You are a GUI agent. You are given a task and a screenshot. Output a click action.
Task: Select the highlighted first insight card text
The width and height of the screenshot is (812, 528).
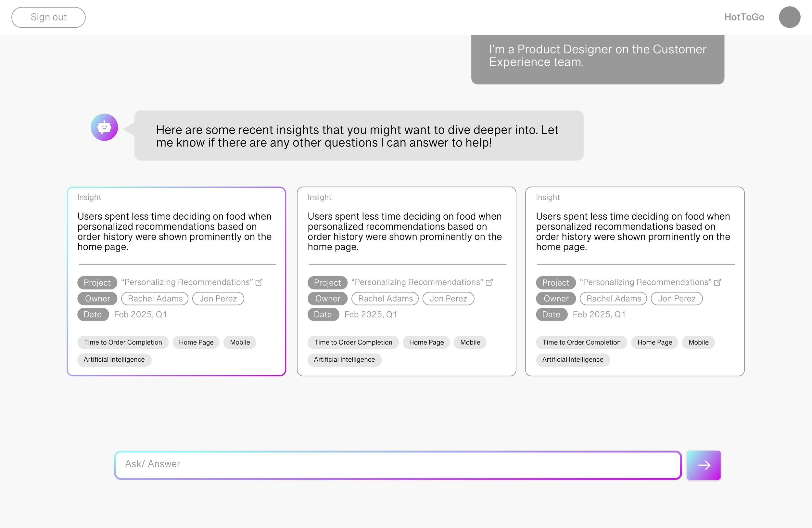tap(174, 231)
